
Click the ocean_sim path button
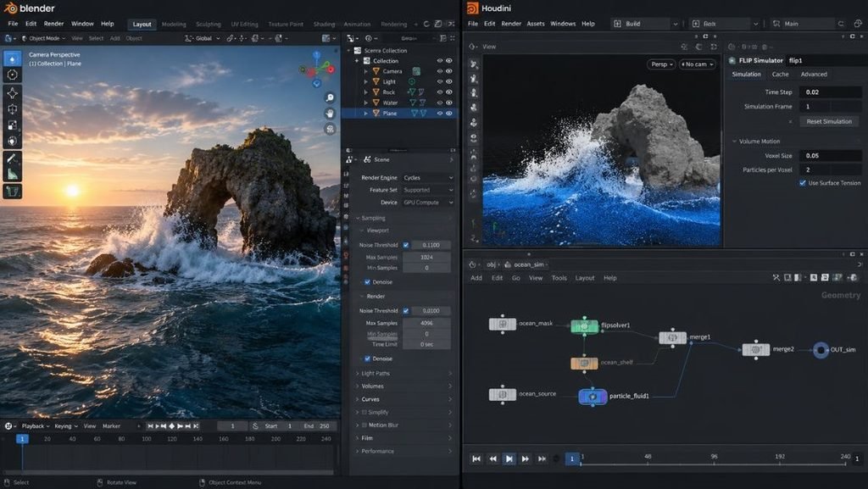coord(526,264)
